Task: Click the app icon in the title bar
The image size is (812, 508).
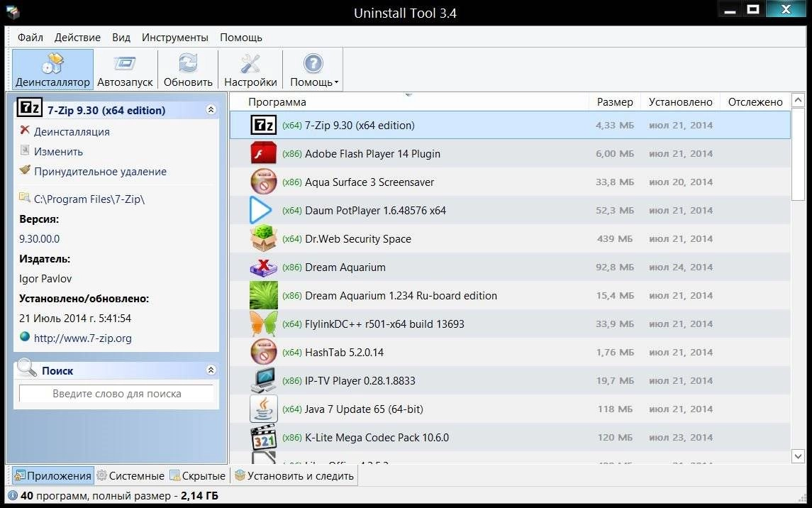Action: tap(13, 11)
